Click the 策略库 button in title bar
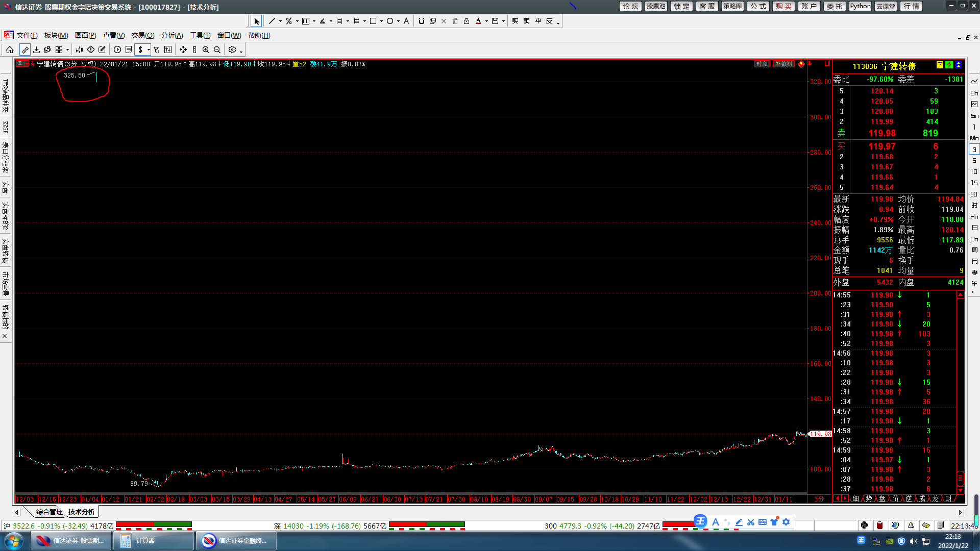The width and height of the screenshot is (980, 551). coord(732,6)
